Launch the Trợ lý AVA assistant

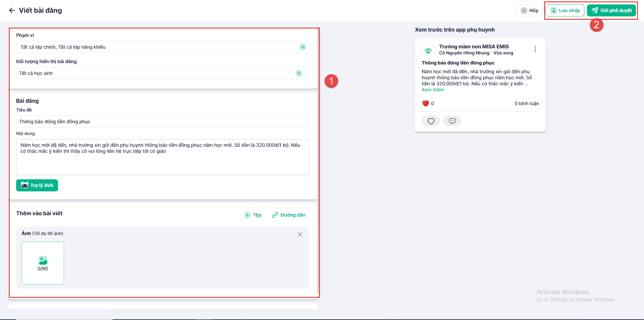click(x=37, y=185)
